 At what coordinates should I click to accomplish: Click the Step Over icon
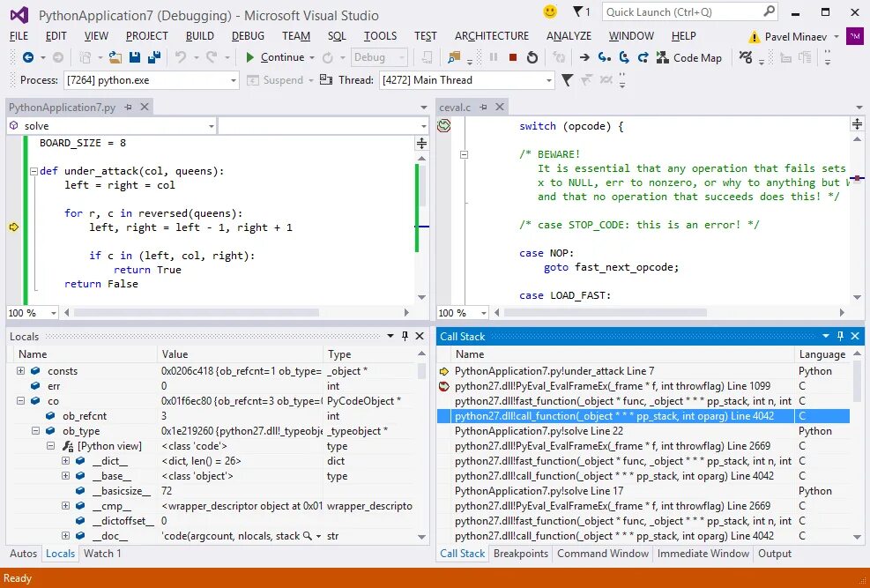pyautogui.click(x=624, y=57)
